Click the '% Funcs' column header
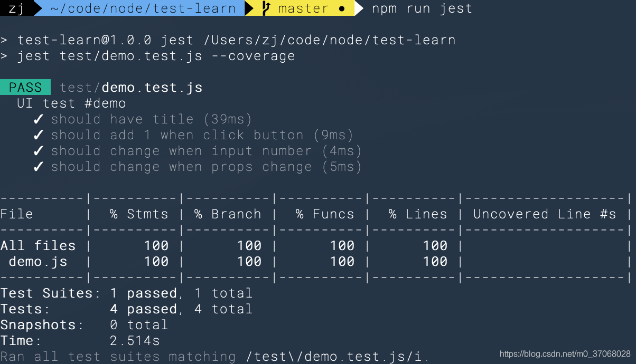 click(325, 214)
